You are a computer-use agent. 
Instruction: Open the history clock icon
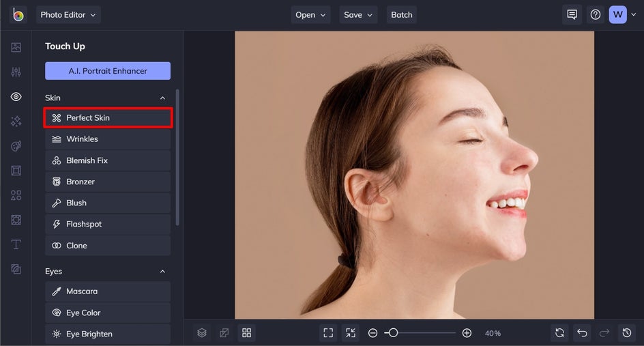(x=627, y=333)
